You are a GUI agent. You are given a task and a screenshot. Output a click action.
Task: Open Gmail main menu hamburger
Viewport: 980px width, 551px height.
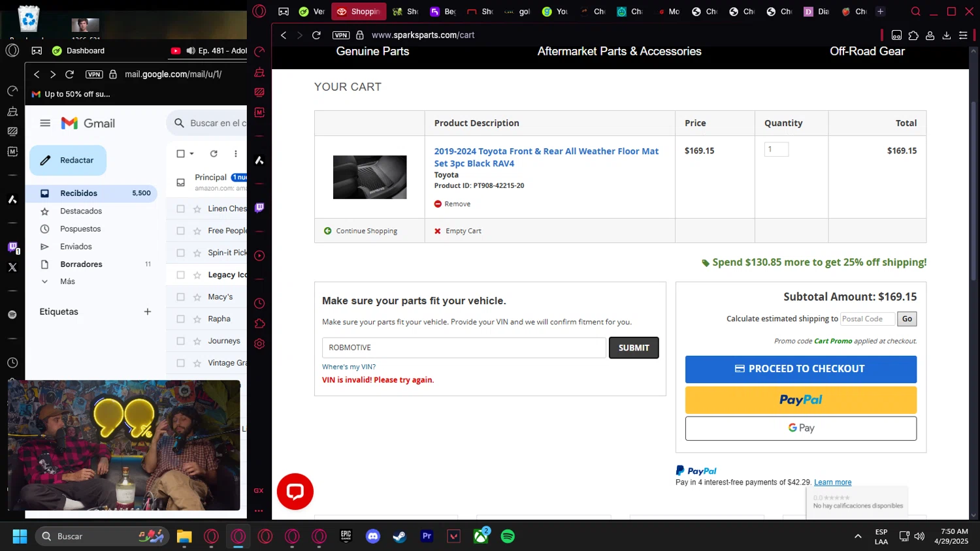coord(45,123)
